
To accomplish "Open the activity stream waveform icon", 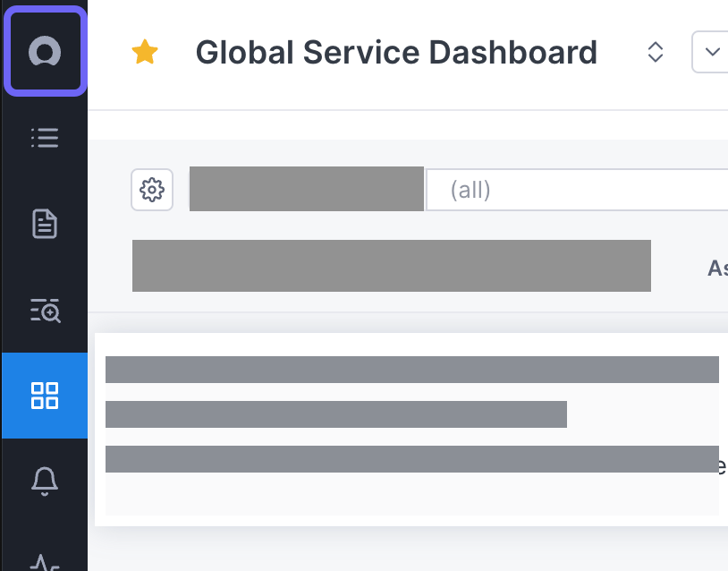I will [45, 562].
